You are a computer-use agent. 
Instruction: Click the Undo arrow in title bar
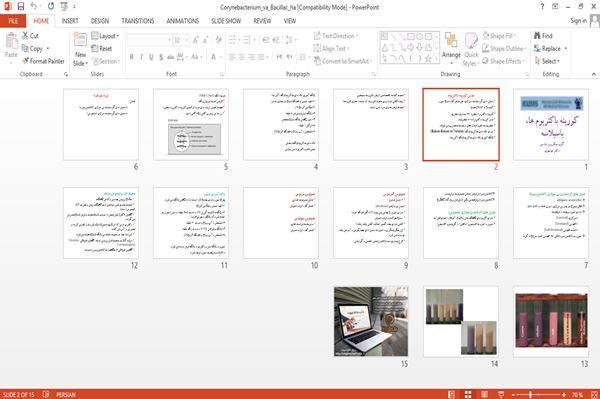coord(34,6)
